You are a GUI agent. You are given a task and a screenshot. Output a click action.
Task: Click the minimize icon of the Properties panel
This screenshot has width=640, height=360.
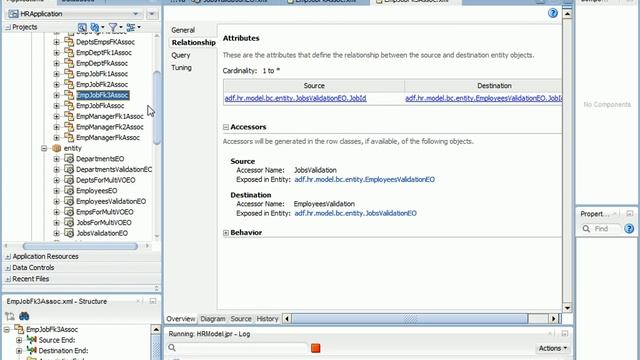tap(630, 213)
